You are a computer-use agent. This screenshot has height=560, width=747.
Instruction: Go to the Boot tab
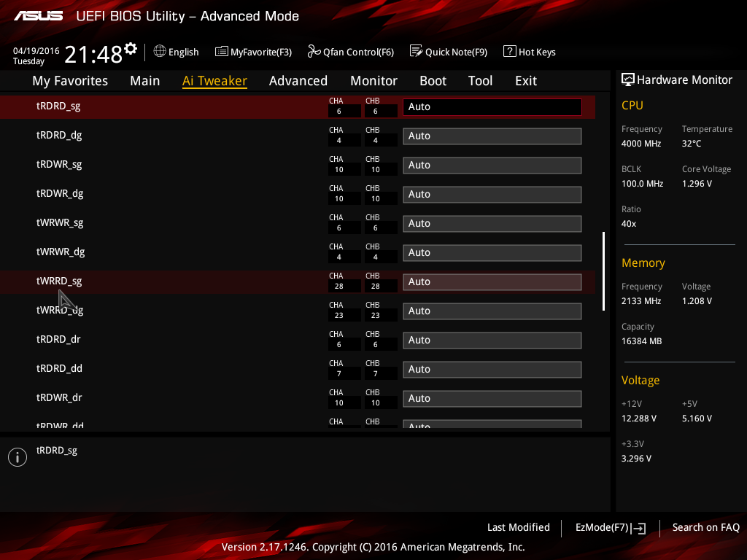click(x=433, y=81)
